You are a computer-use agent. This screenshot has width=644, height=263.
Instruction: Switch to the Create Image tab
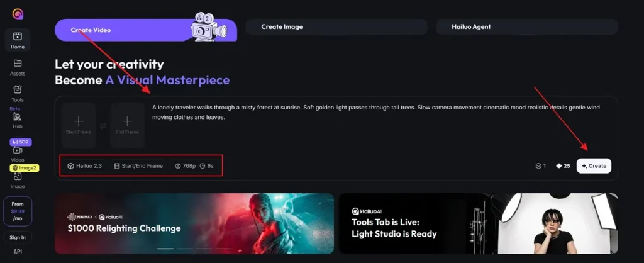336,26
